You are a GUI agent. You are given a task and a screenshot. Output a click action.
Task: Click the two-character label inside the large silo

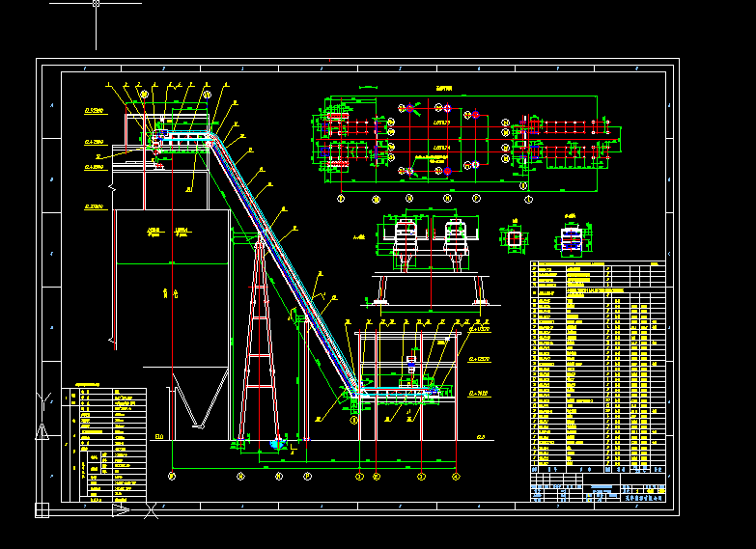tap(171, 293)
